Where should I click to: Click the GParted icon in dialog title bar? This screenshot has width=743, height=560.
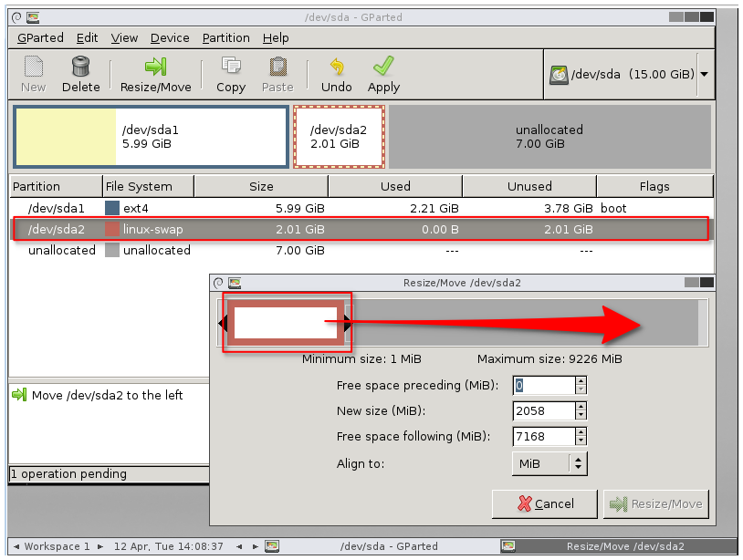(235, 283)
